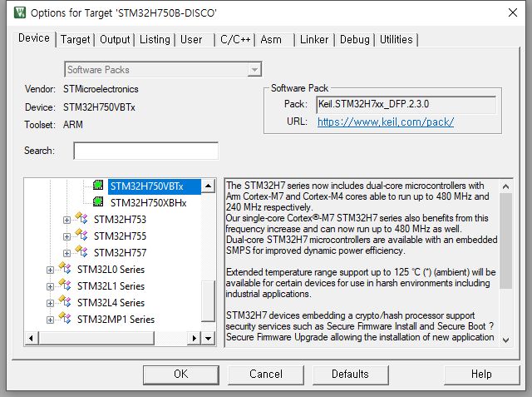This screenshot has height=397, width=532.
Task: Open the Linker tab
Action: (x=314, y=40)
